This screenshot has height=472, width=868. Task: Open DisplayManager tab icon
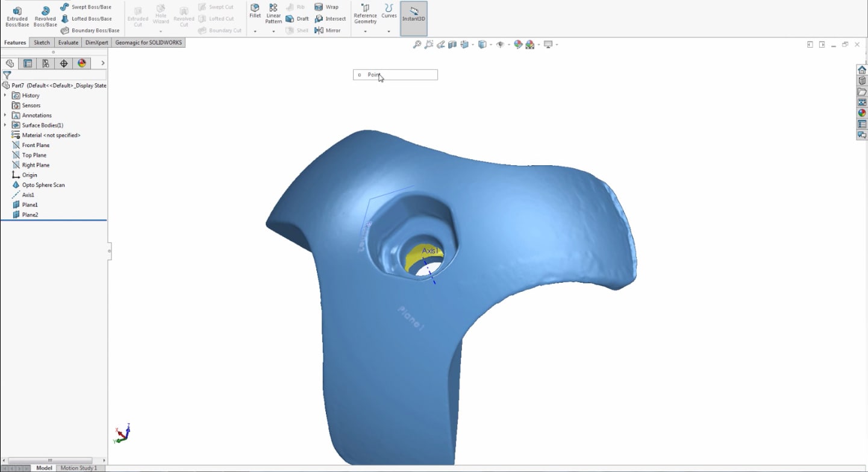click(82, 63)
